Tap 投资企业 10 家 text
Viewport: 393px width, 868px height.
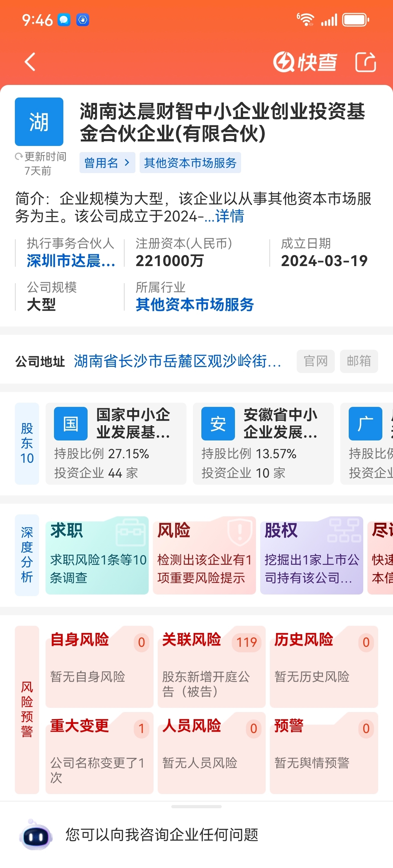[243, 473]
